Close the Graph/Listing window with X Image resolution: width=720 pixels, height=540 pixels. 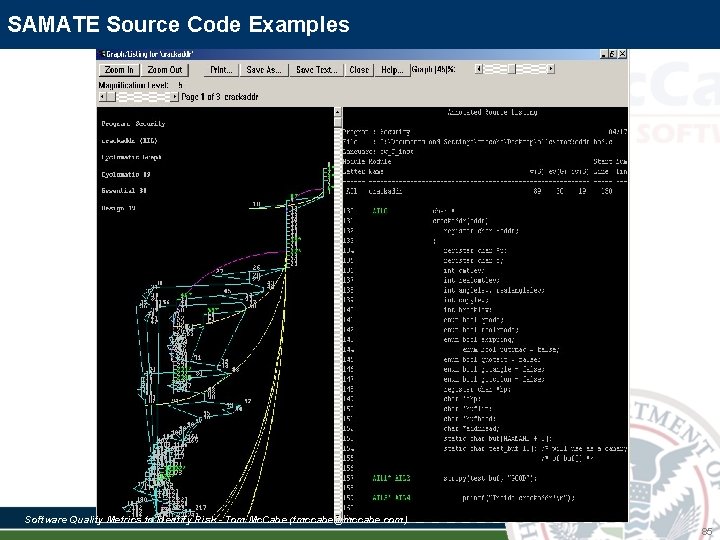point(622,54)
